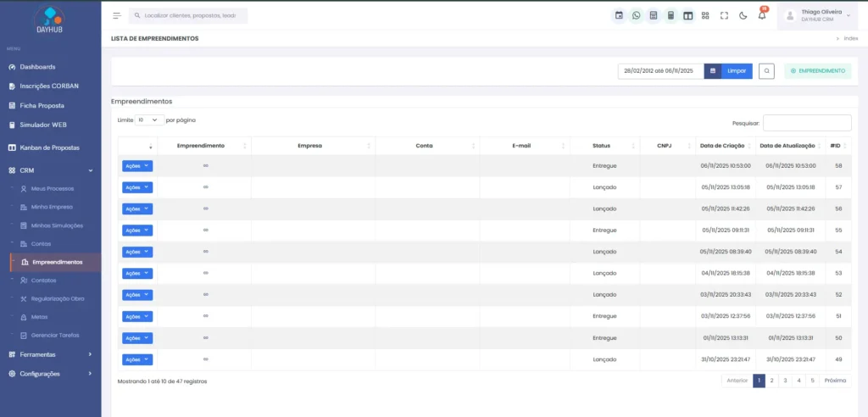Open the WhatsApp shortcut in the top bar
The height and width of the screenshot is (417, 868).
click(x=637, y=15)
